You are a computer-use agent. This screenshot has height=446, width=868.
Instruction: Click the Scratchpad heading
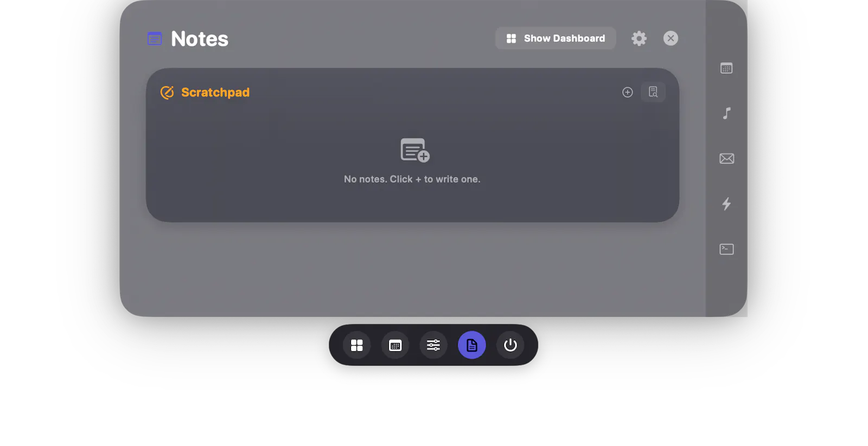click(x=215, y=93)
